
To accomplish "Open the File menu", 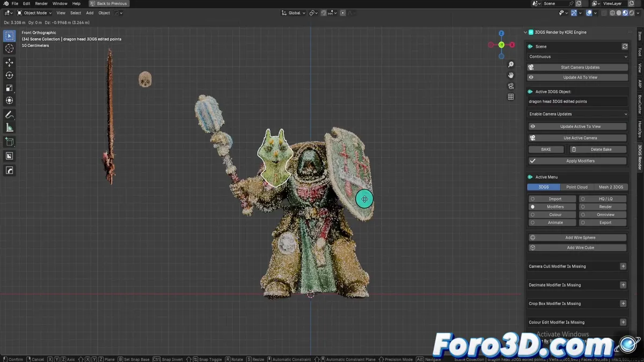I will coord(15,4).
